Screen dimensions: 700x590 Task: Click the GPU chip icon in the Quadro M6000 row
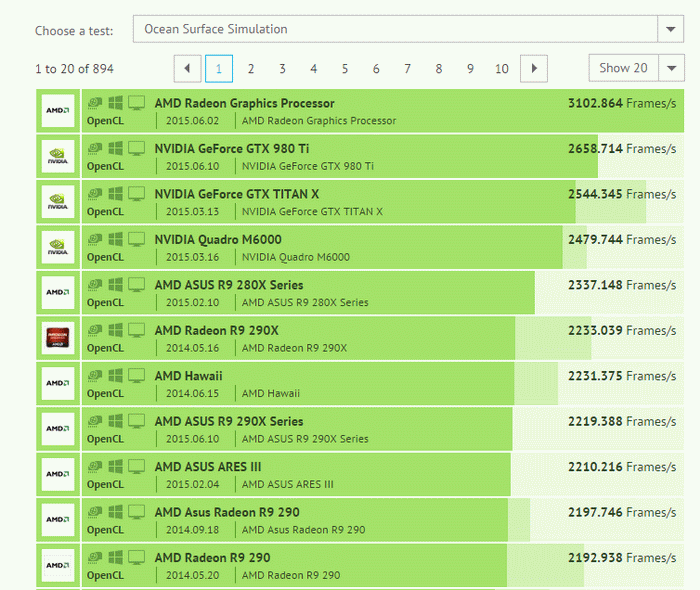point(95,239)
